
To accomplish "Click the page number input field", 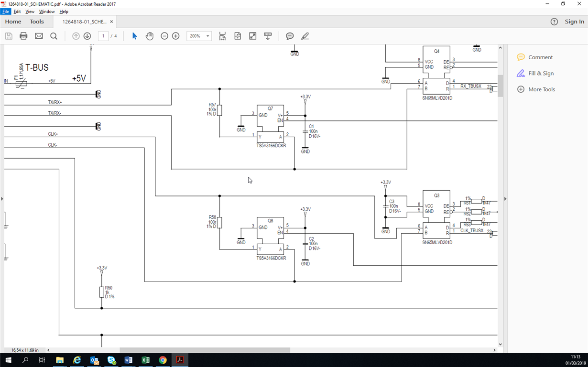I will click(103, 36).
